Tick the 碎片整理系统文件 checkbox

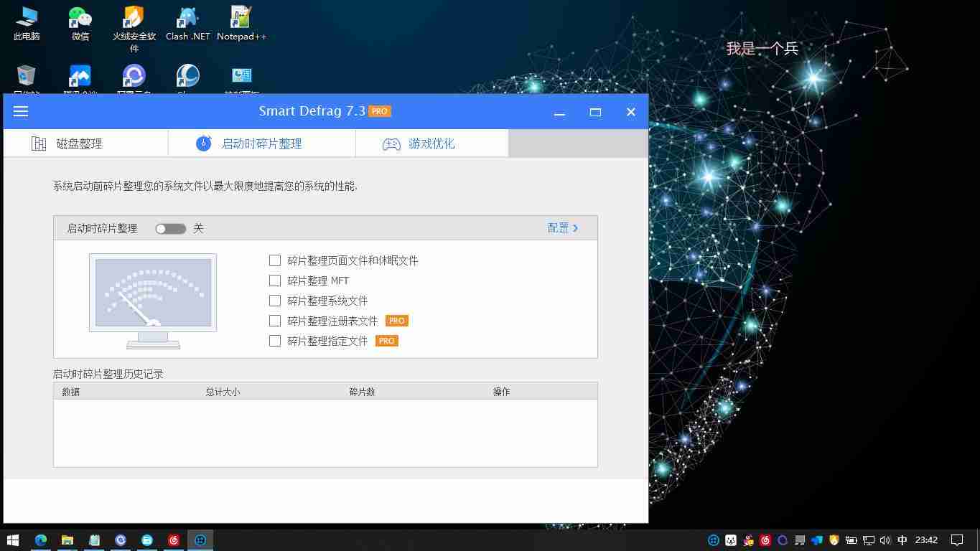(275, 301)
